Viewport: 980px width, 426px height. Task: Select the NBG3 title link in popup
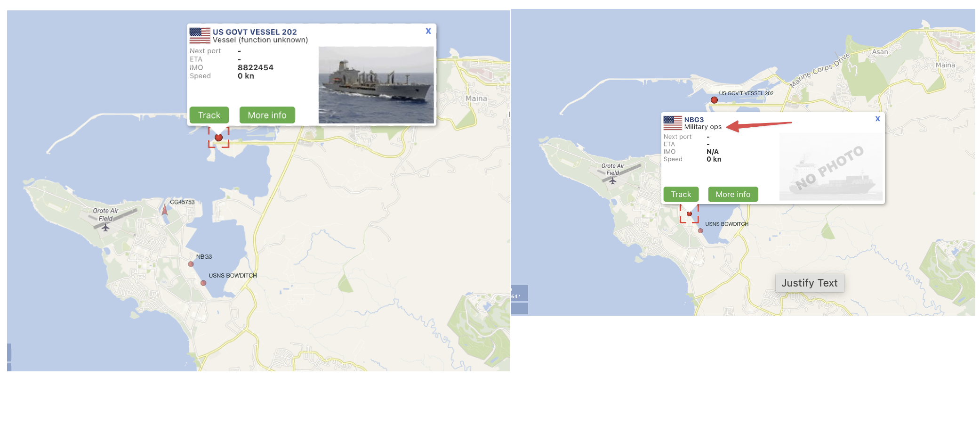click(x=694, y=120)
